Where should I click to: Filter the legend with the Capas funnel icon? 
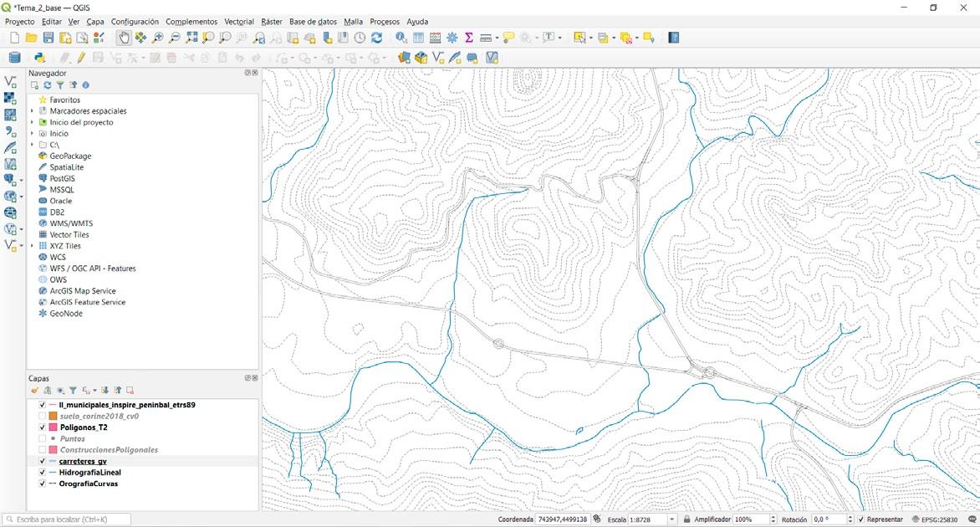pyautogui.click(x=73, y=390)
